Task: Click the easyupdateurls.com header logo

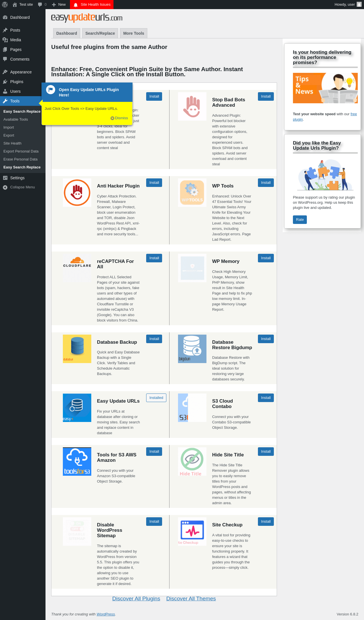Action: click(87, 18)
